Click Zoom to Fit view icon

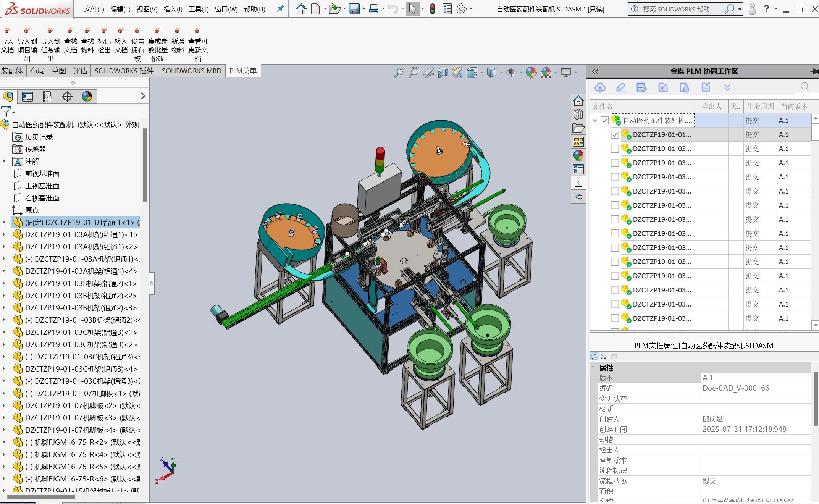click(399, 72)
